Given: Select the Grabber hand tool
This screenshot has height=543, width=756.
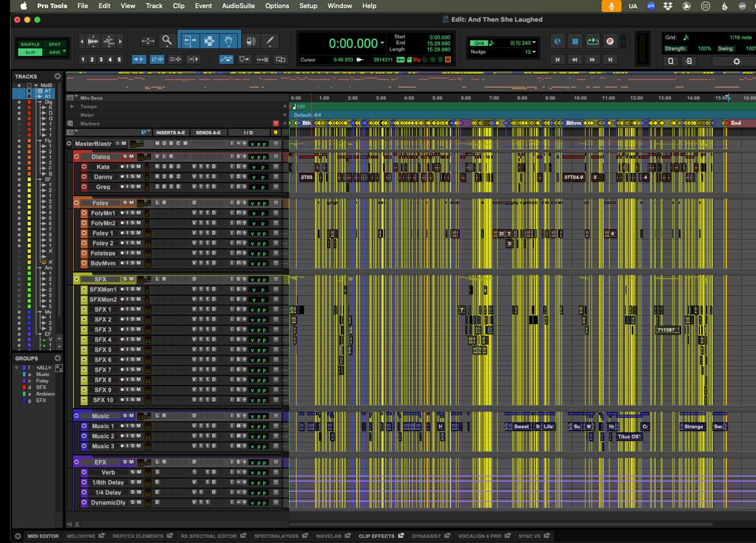Looking at the screenshot, I should pyautogui.click(x=229, y=40).
